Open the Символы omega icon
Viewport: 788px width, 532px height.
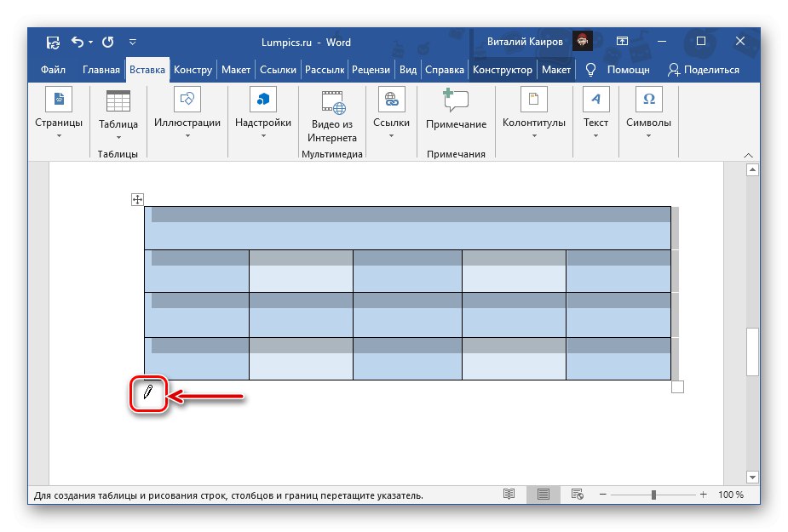[x=649, y=99]
